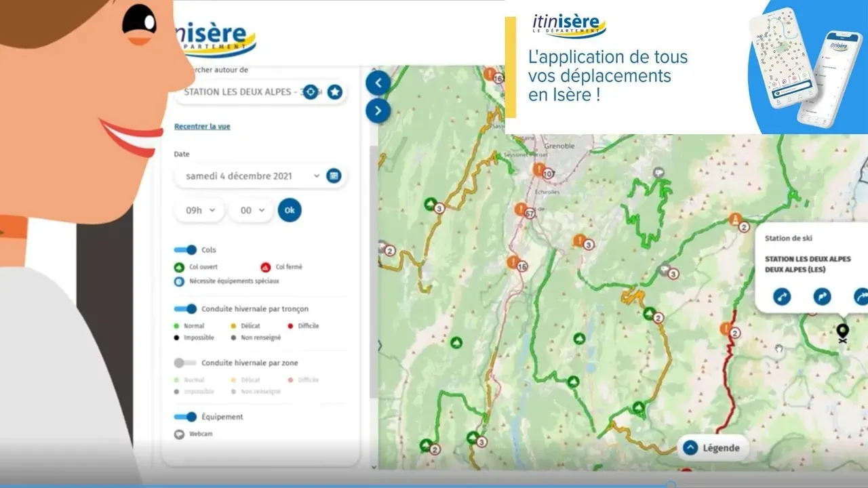Click the itinisère logo in top banner
The height and width of the screenshot is (488, 868).
coord(568,24)
